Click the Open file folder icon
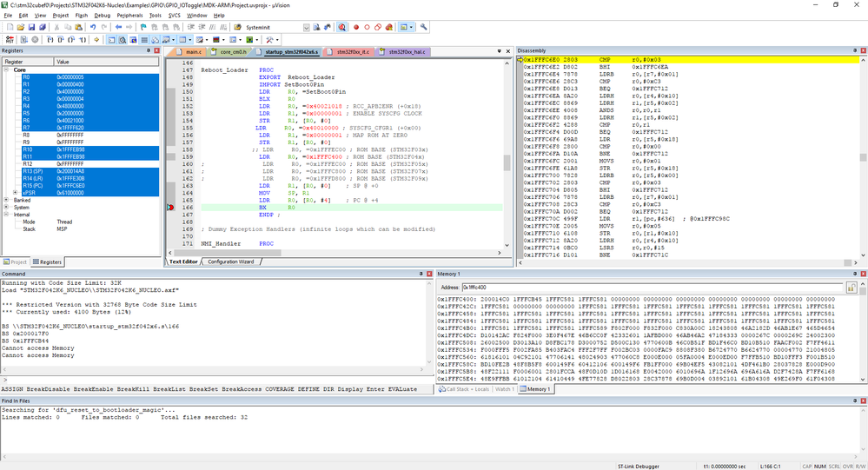 pos(21,27)
